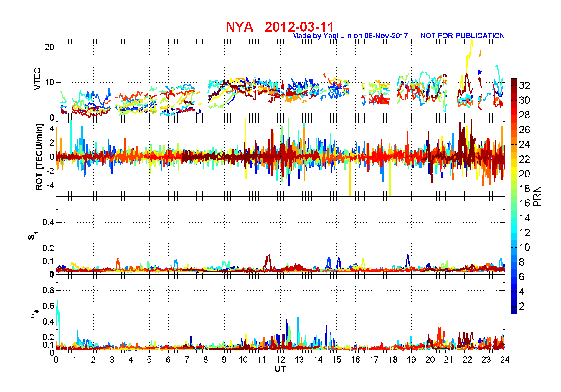Click the "0.2" tick on the S4 axis
The width and height of the screenshot is (561, 392).
tap(48, 248)
